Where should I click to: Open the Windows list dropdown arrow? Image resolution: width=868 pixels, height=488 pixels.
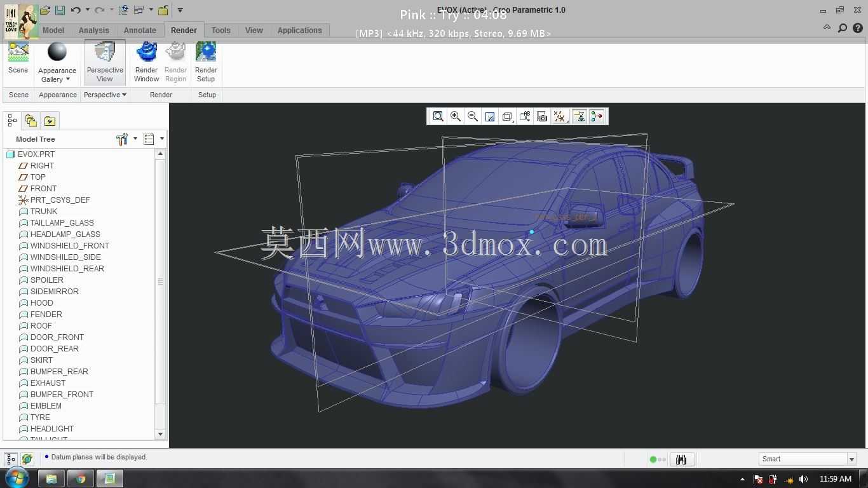coord(151,10)
